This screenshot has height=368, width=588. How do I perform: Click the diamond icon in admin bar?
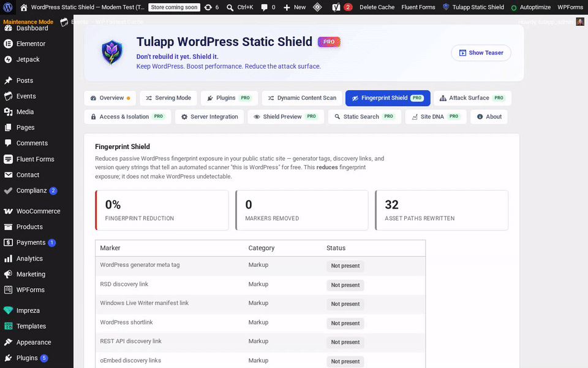point(317,7)
